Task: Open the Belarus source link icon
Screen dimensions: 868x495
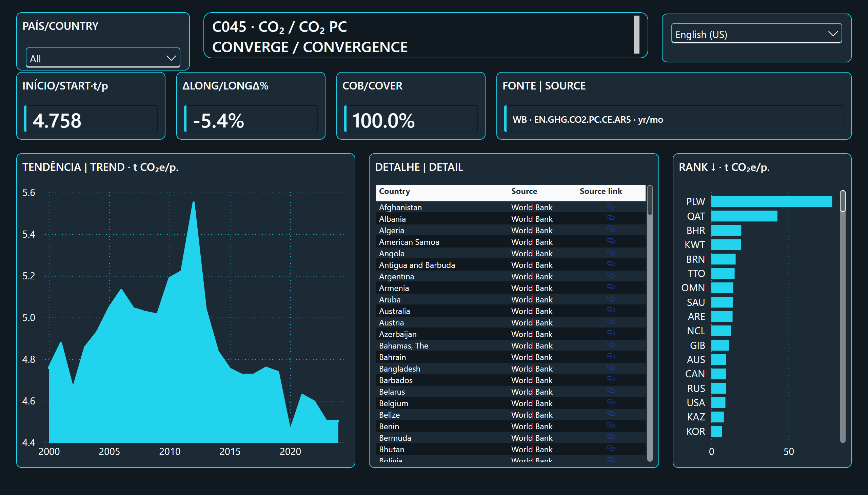Action: point(611,391)
